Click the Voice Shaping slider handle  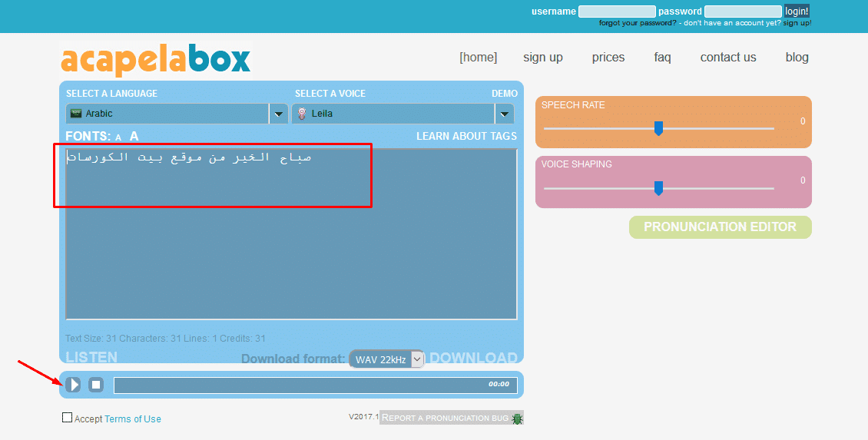click(658, 188)
